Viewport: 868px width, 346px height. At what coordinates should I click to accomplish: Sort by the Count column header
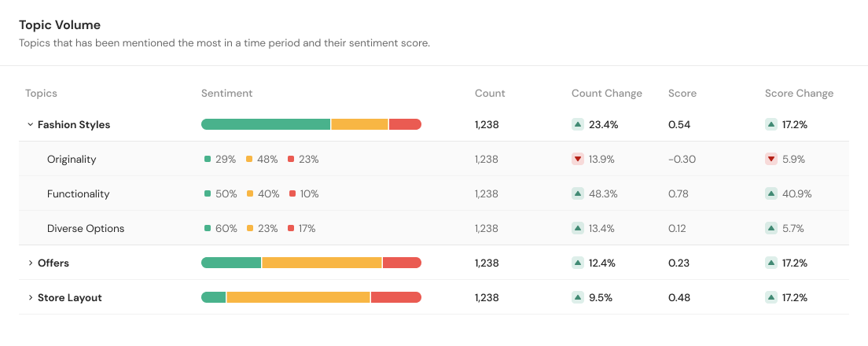[x=490, y=93]
